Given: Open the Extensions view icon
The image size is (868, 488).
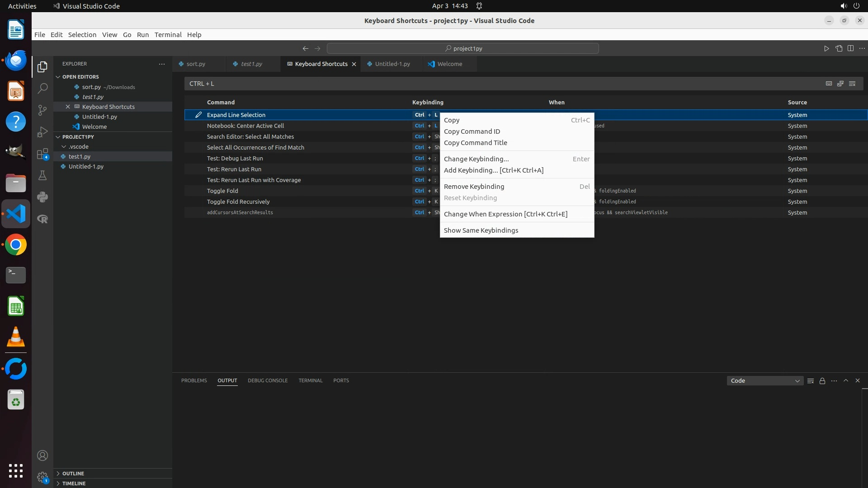Looking at the screenshot, I should point(42,154).
